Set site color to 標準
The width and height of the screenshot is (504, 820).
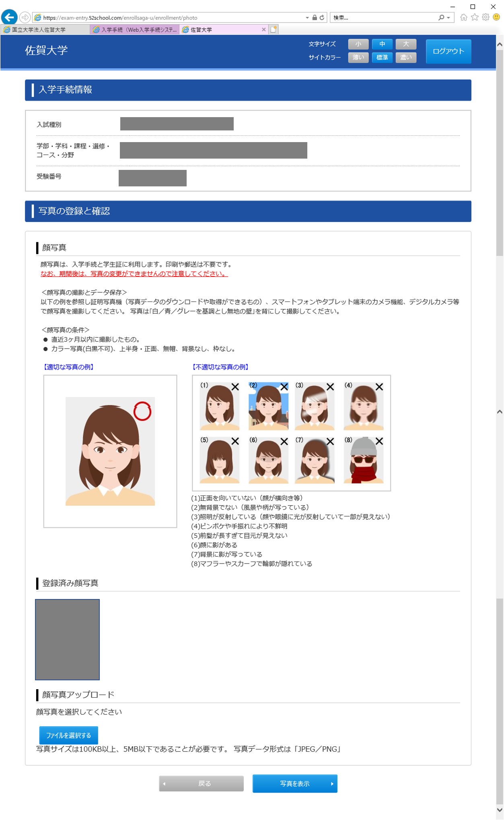(382, 58)
